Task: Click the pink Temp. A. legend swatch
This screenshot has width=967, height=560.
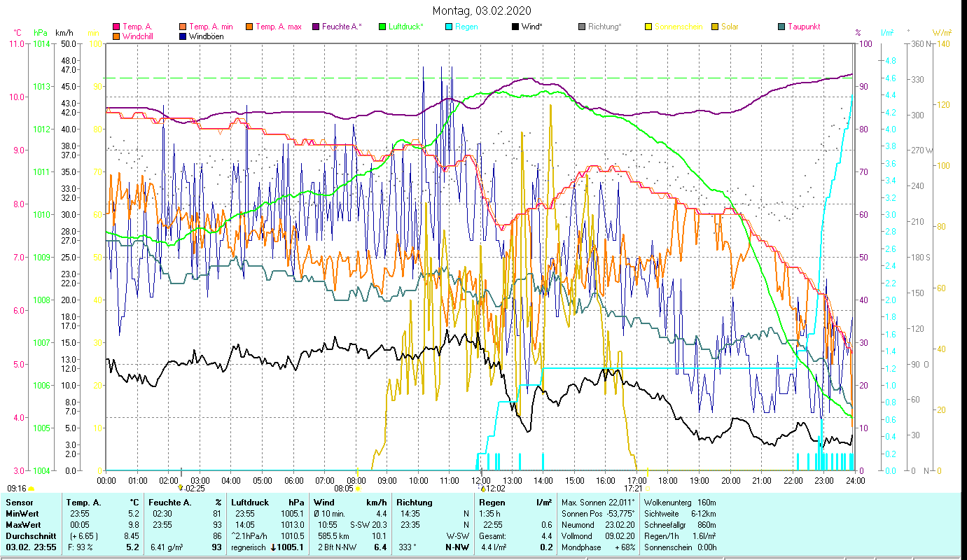Action: click(116, 27)
